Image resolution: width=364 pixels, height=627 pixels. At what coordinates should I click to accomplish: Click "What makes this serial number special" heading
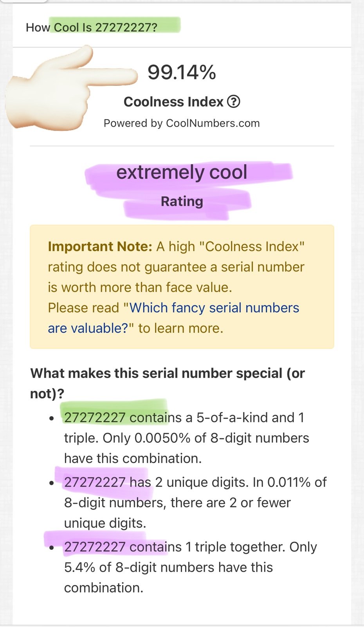[x=168, y=383]
